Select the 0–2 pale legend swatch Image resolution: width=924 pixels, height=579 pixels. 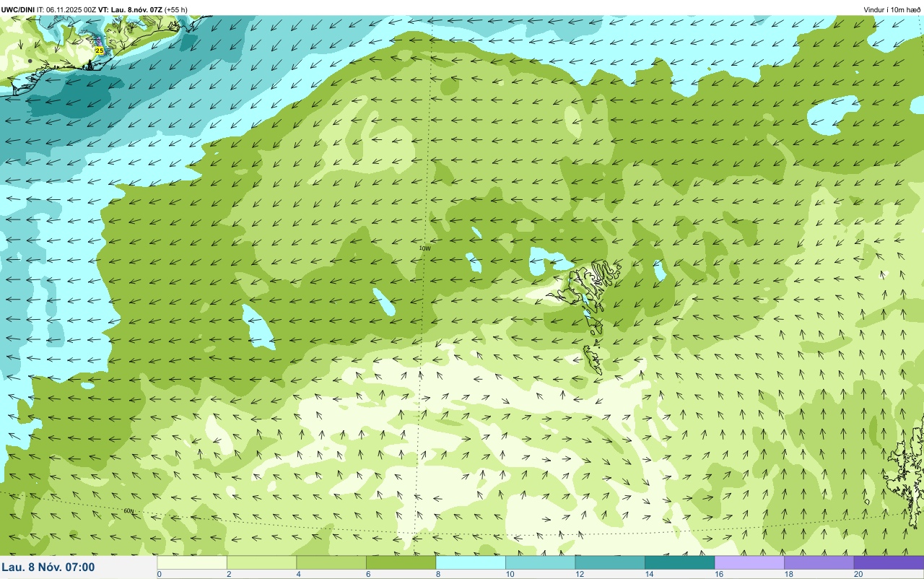192,562
